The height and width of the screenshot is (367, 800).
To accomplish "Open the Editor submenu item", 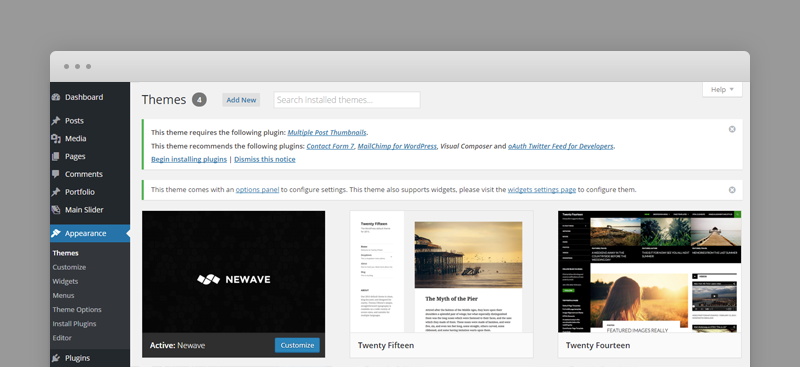I will [x=62, y=338].
